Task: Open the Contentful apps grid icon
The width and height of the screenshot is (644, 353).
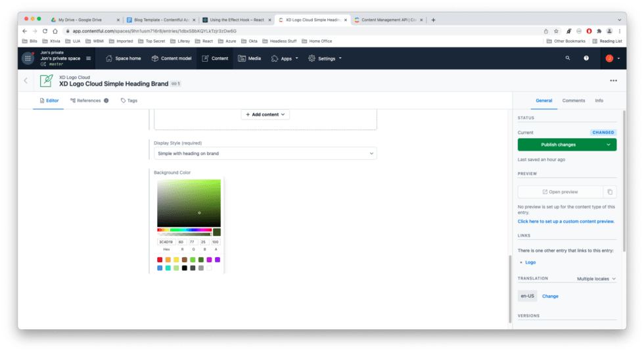Action: click(x=28, y=59)
